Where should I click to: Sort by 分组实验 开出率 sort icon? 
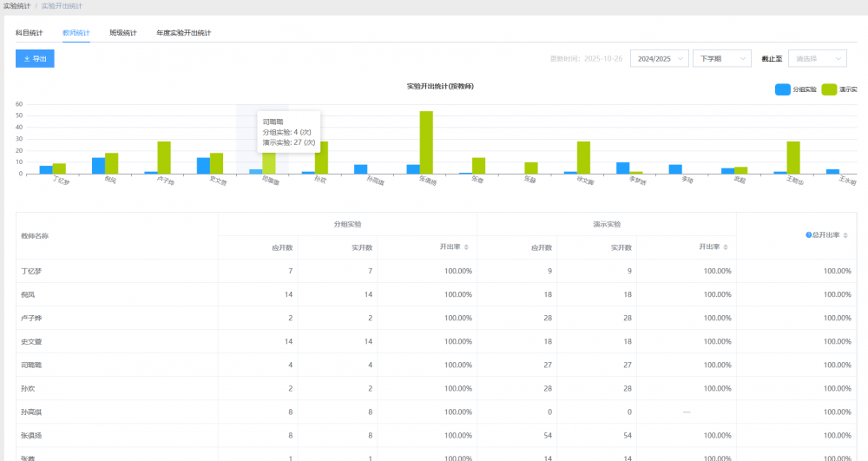click(x=468, y=247)
